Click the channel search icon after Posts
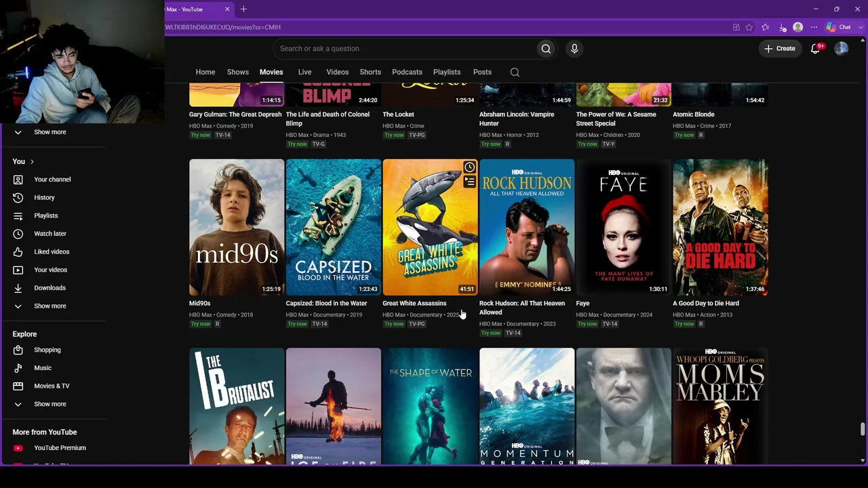 (515, 73)
